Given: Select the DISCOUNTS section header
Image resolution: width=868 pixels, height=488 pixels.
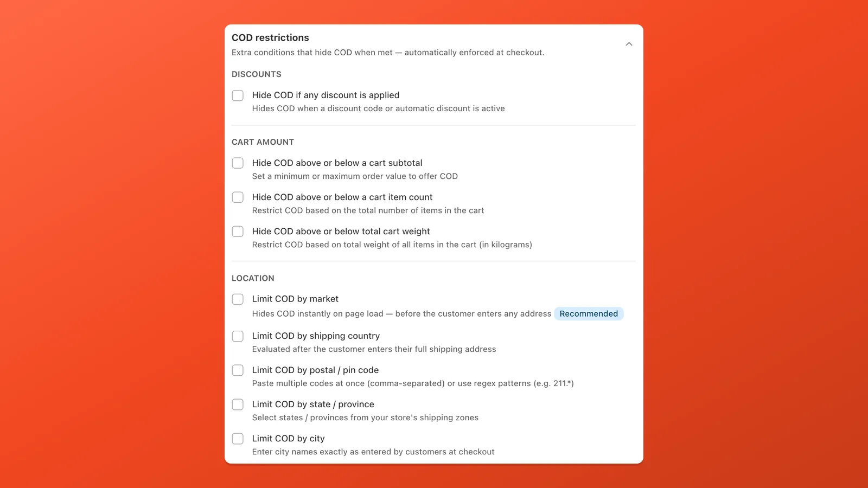Looking at the screenshot, I should pyautogui.click(x=256, y=74).
